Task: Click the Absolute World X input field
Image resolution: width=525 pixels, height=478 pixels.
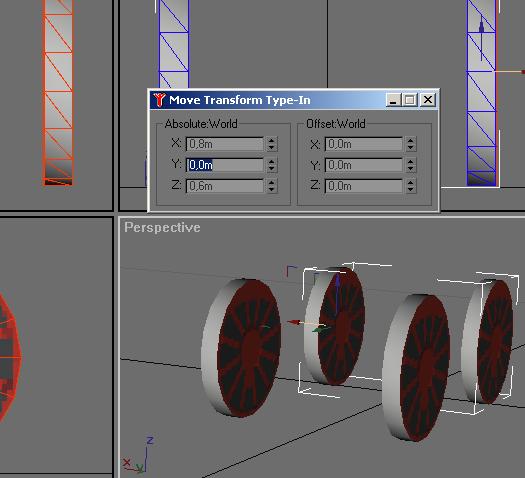Action: click(225, 144)
